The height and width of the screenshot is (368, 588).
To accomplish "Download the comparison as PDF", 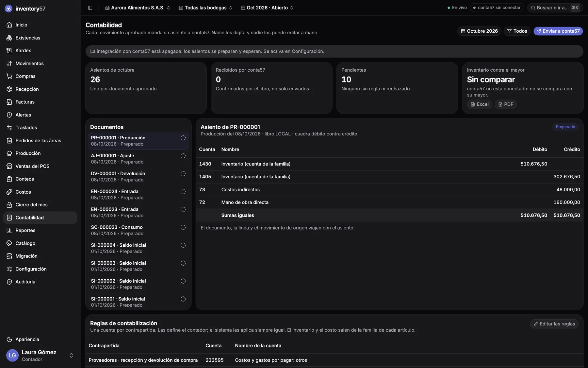I will click(506, 104).
